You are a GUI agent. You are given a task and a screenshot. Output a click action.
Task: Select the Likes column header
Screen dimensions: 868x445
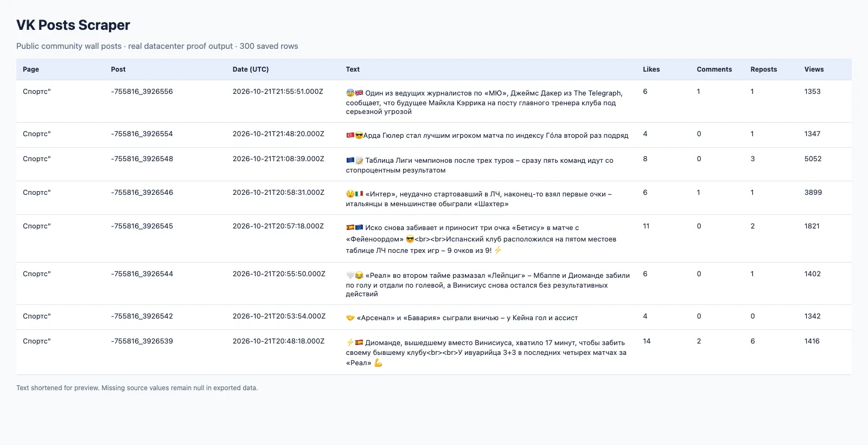(x=652, y=69)
